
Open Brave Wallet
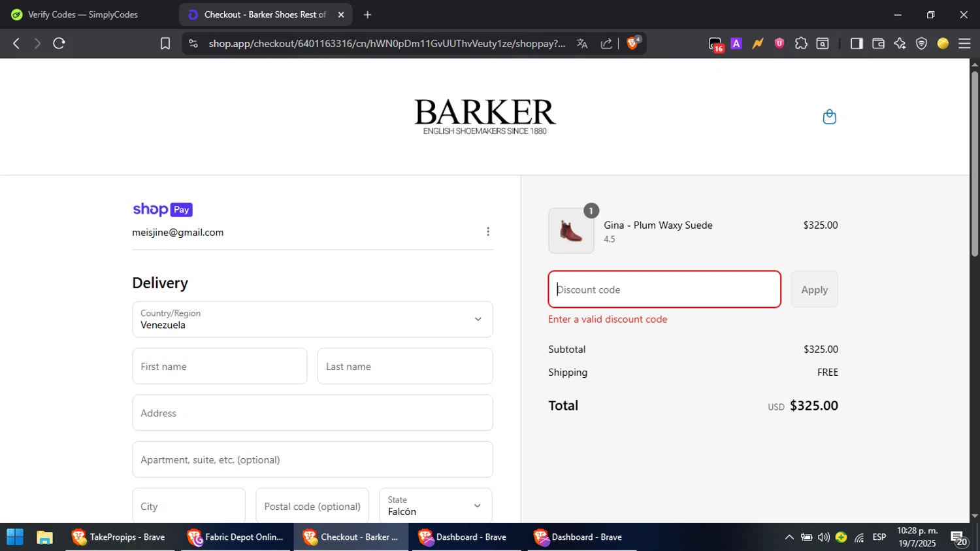click(x=878, y=43)
